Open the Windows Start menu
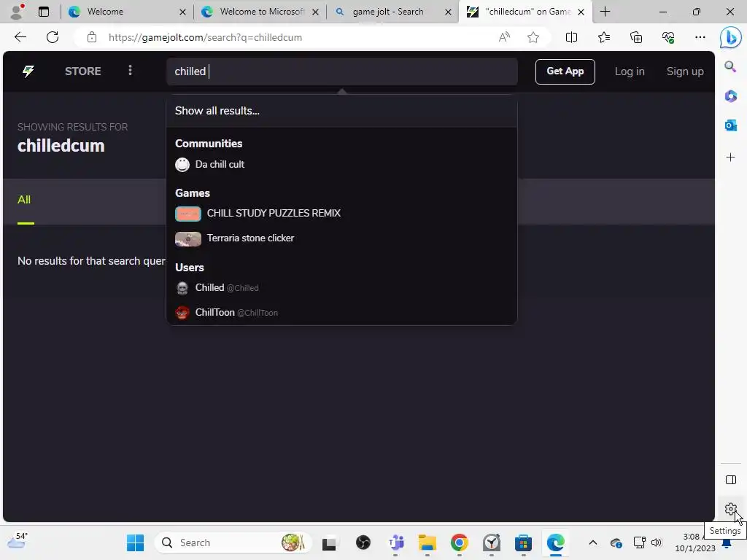The width and height of the screenshot is (747, 560). click(135, 542)
